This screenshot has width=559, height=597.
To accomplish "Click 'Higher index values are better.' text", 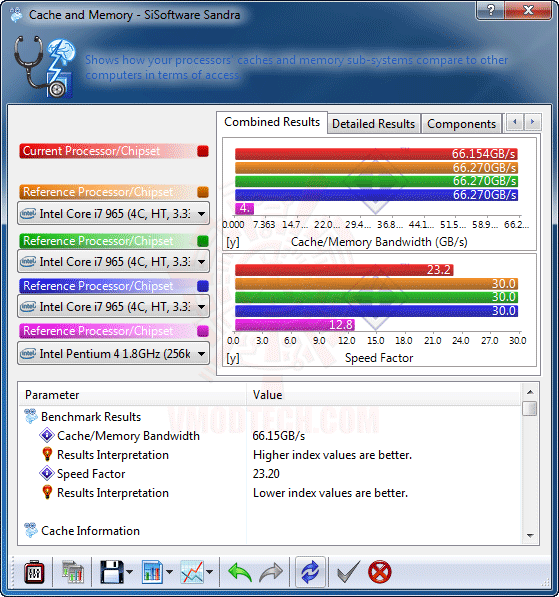I will tap(332, 455).
